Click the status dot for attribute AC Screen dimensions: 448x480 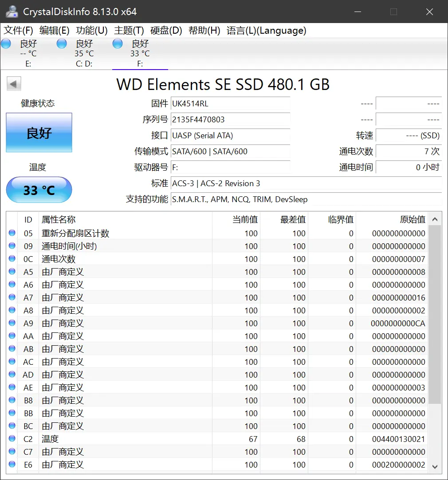12,362
